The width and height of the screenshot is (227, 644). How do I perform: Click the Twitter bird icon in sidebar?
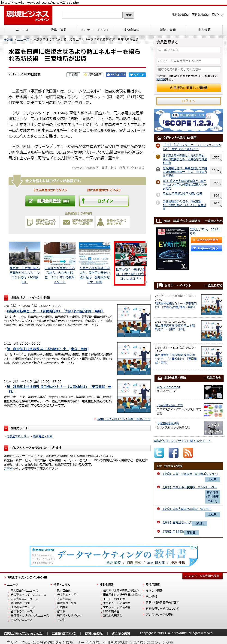click(x=159, y=453)
